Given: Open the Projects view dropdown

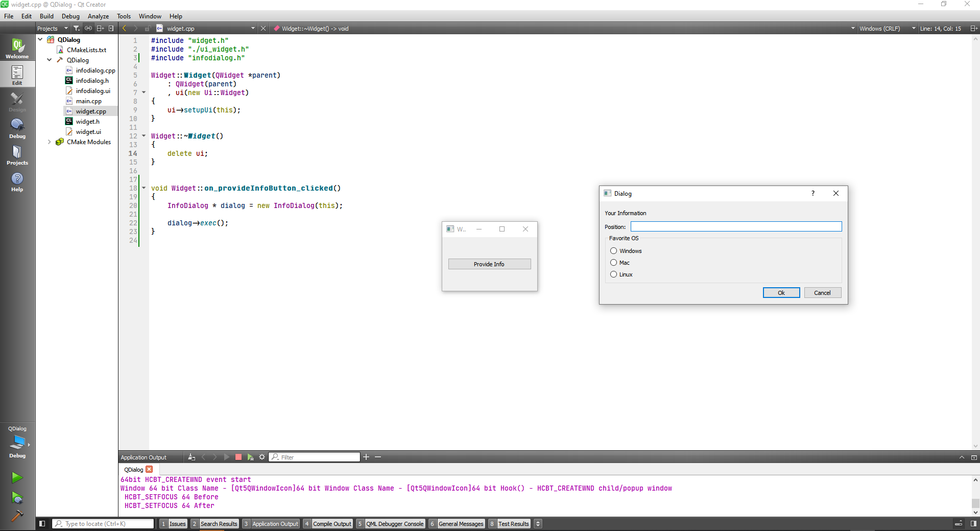Looking at the screenshot, I should point(53,29).
